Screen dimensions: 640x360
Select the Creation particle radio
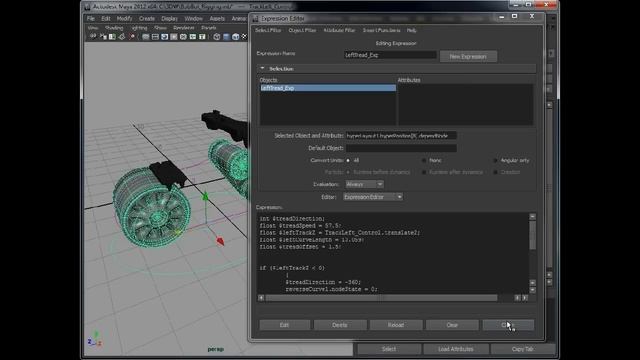(496, 172)
